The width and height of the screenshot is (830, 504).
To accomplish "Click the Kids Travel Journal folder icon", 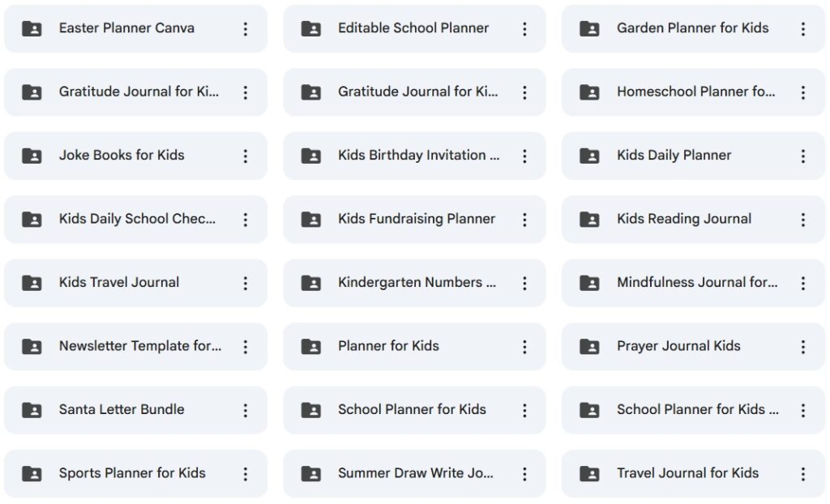I will pyautogui.click(x=32, y=283).
